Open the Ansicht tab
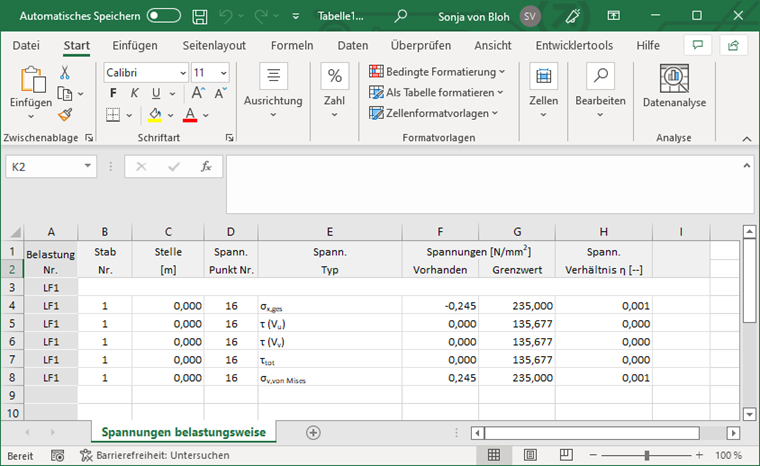Image resolution: width=760 pixels, height=466 pixels. 493,46
